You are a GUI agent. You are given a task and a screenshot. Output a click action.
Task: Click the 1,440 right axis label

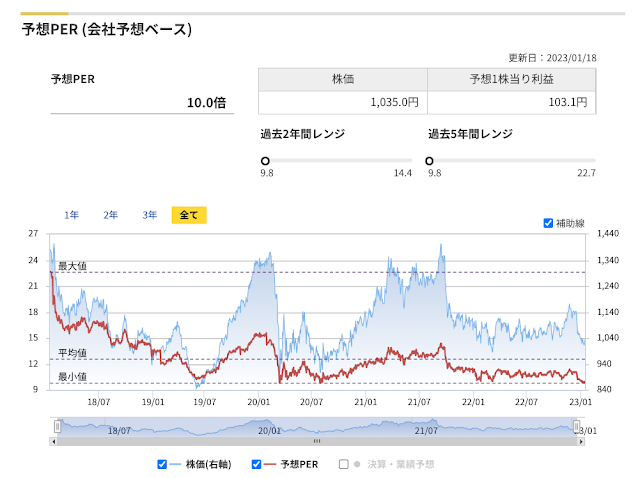608,233
